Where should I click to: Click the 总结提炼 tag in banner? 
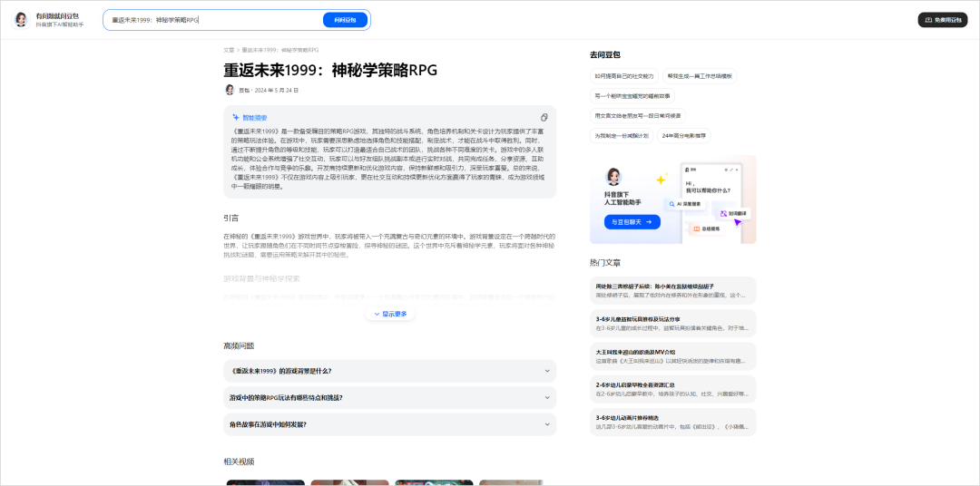(x=706, y=228)
